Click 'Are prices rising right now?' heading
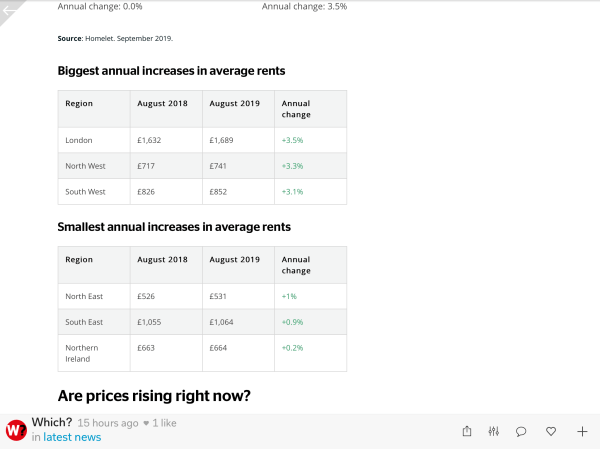 153,396
